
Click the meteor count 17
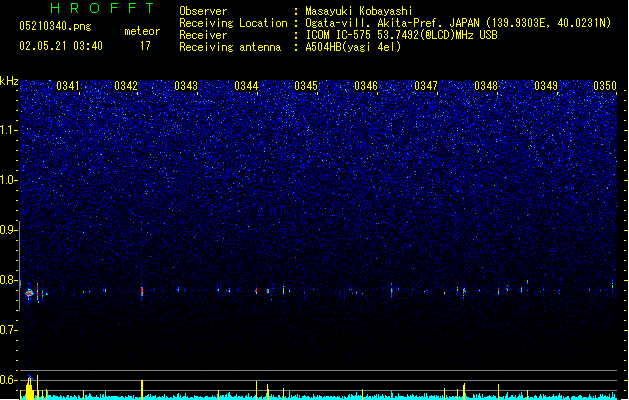pos(145,46)
